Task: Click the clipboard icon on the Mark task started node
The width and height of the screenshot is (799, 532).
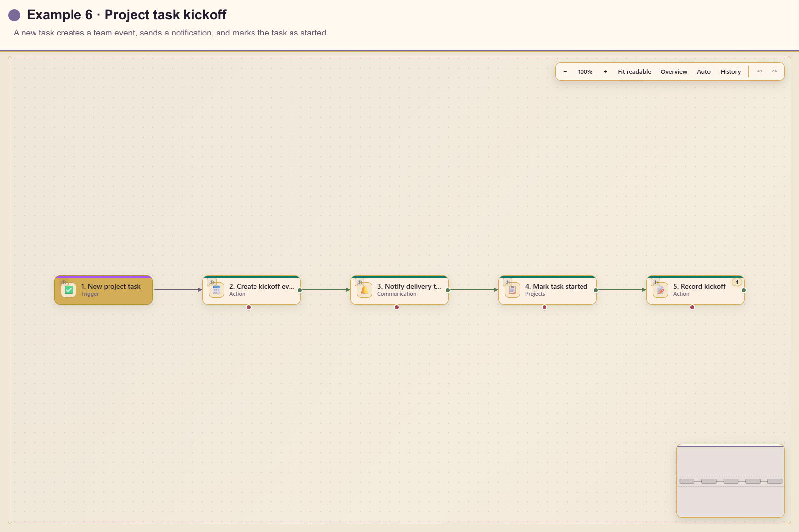Action: click(512, 290)
